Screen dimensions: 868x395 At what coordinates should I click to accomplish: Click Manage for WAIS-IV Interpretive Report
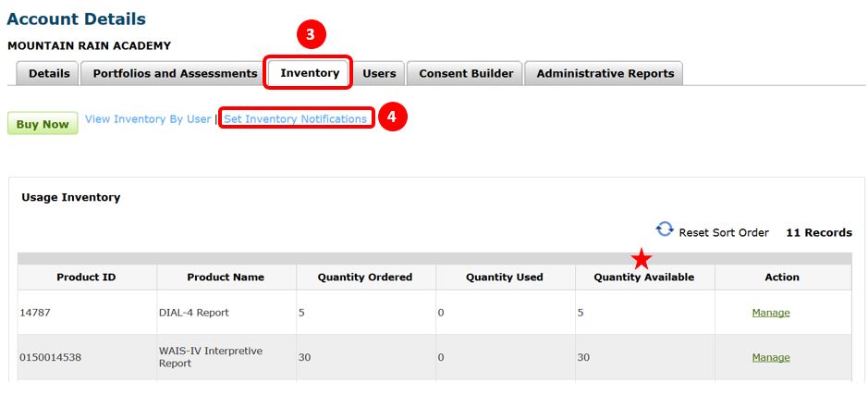(x=770, y=357)
